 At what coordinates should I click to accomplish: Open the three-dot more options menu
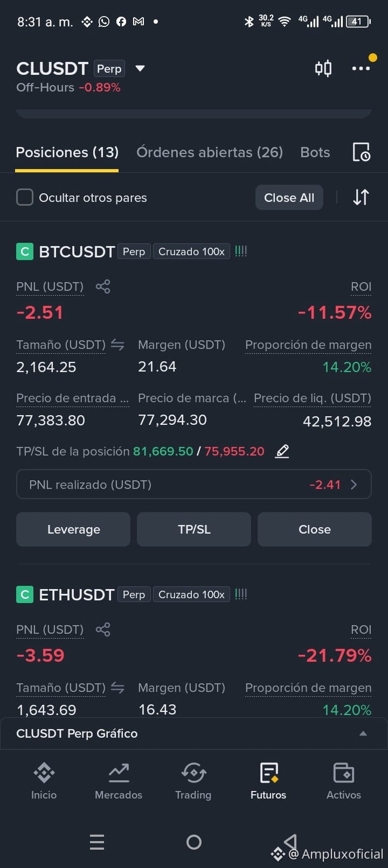pyautogui.click(x=361, y=68)
